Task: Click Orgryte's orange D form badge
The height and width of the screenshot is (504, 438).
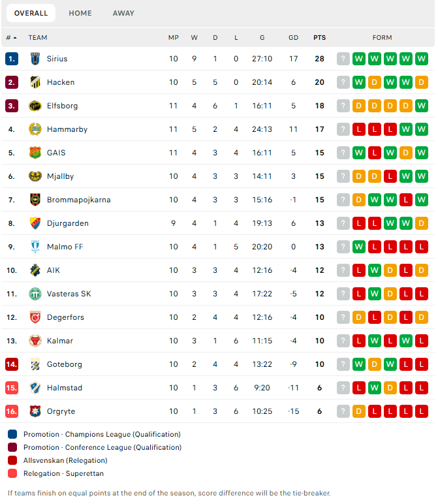Action: pos(358,411)
